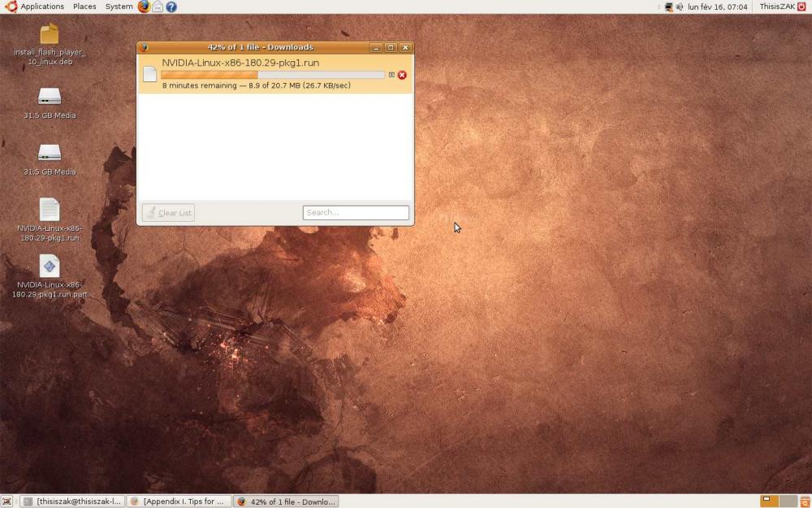Open the blue Help icon in panel
This screenshot has height=508, width=812.
coord(171,7)
